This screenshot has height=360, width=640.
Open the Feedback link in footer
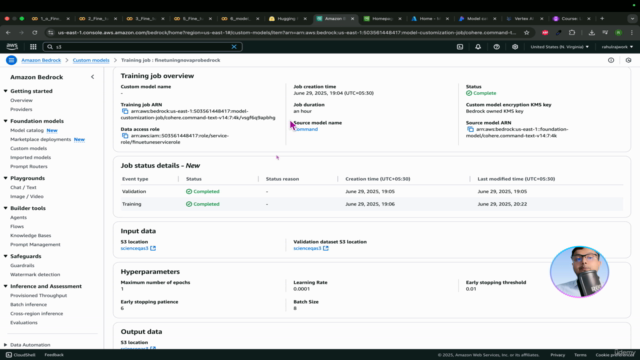click(x=54, y=355)
